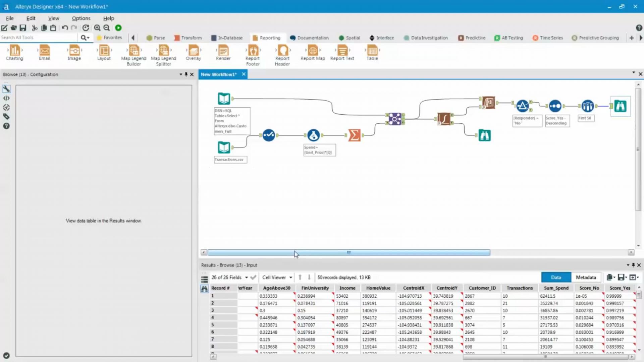Click the Undo arrow in the toolbar
Viewport: 644px width, 362px height.
tap(65, 28)
